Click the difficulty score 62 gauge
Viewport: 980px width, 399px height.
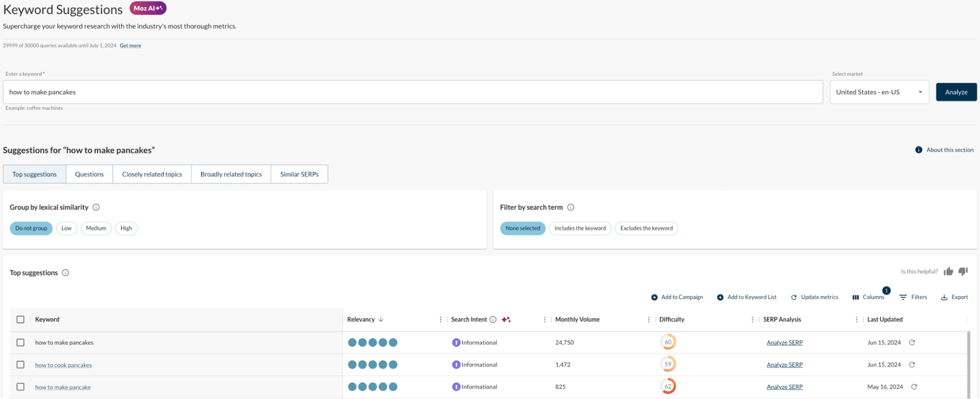click(x=668, y=386)
